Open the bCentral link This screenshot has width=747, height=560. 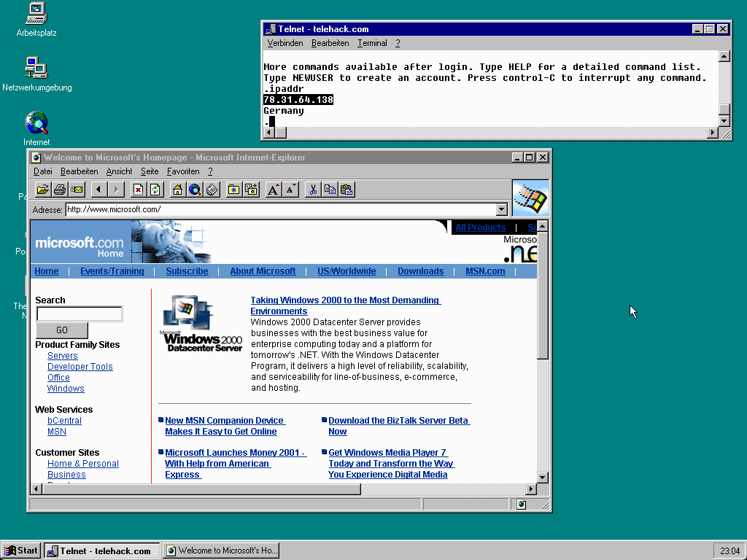64,421
